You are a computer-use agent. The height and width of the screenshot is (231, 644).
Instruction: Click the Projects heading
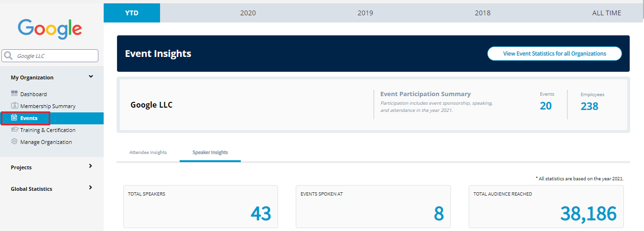click(x=21, y=167)
